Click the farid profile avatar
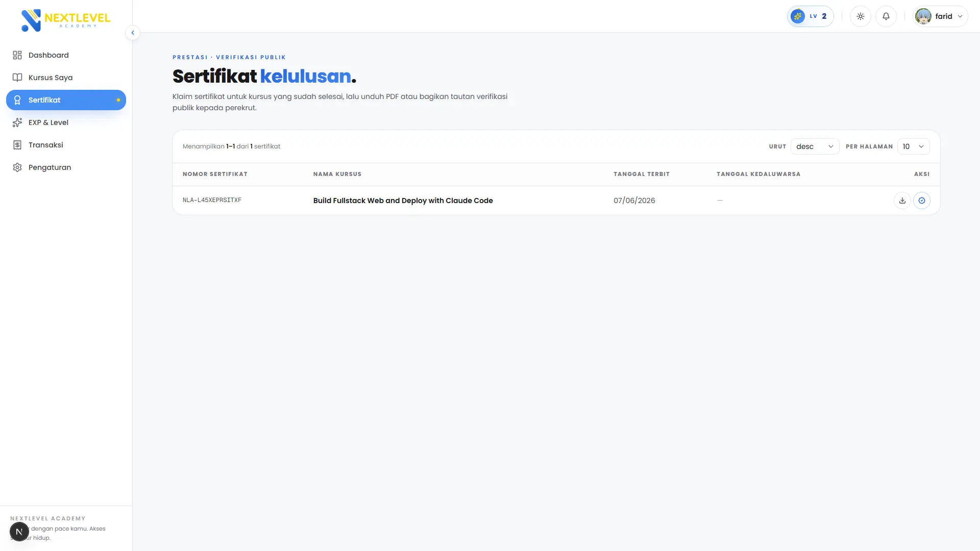The height and width of the screenshot is (551, 980). coord(923,16)
